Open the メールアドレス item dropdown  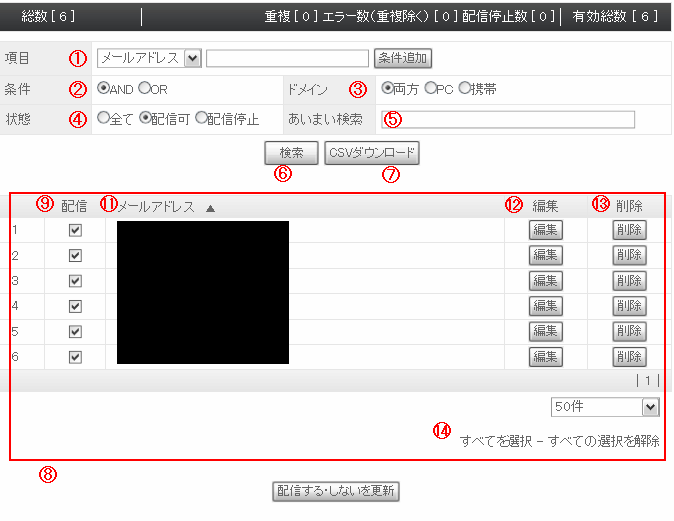pyautogui.click(x=149, y=58)
